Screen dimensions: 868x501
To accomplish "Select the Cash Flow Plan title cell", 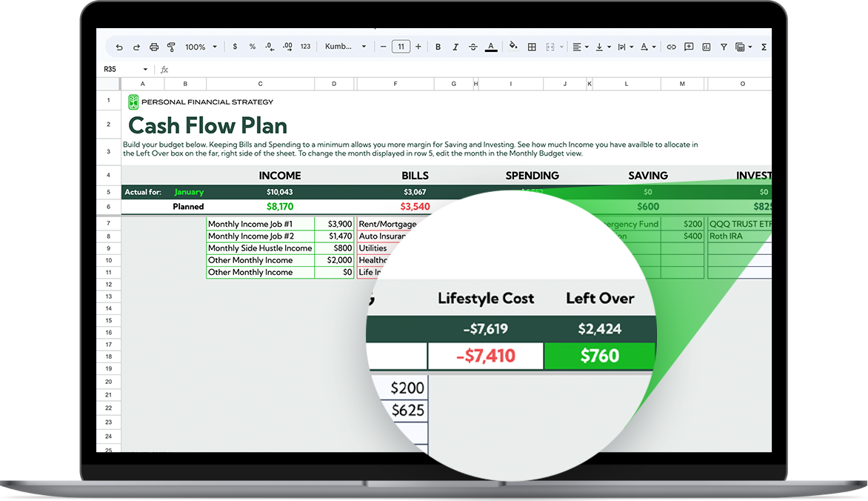I will tap(207, 125).
